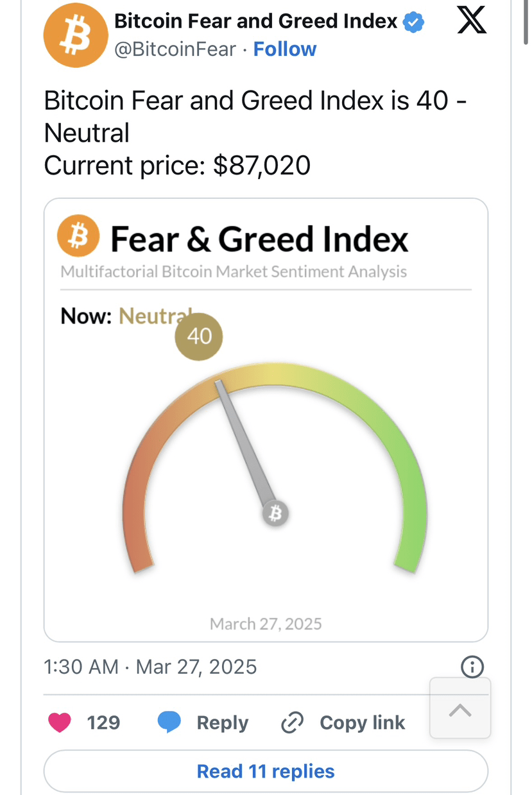Open the @BitcoinFear handle
Image resolution: width=532 pixels, height=795 pixels.
click(175, 49)
